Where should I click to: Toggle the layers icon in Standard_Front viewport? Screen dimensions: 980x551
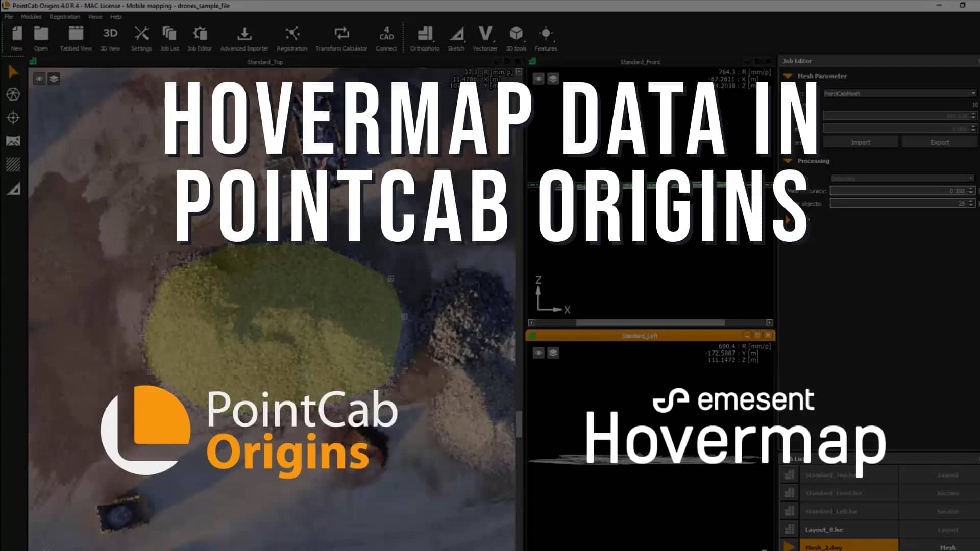click(553, 79)
